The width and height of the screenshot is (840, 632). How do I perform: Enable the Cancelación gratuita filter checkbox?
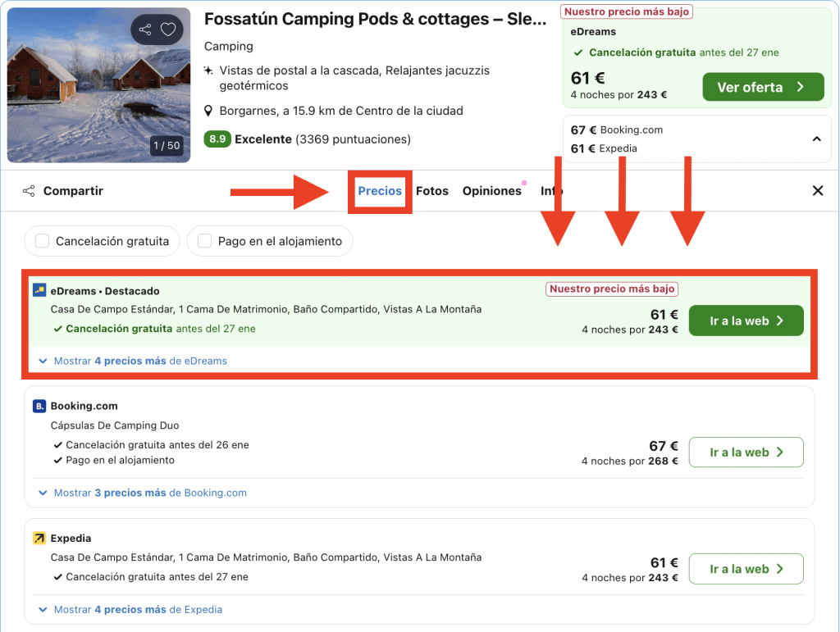click(41, 241)
